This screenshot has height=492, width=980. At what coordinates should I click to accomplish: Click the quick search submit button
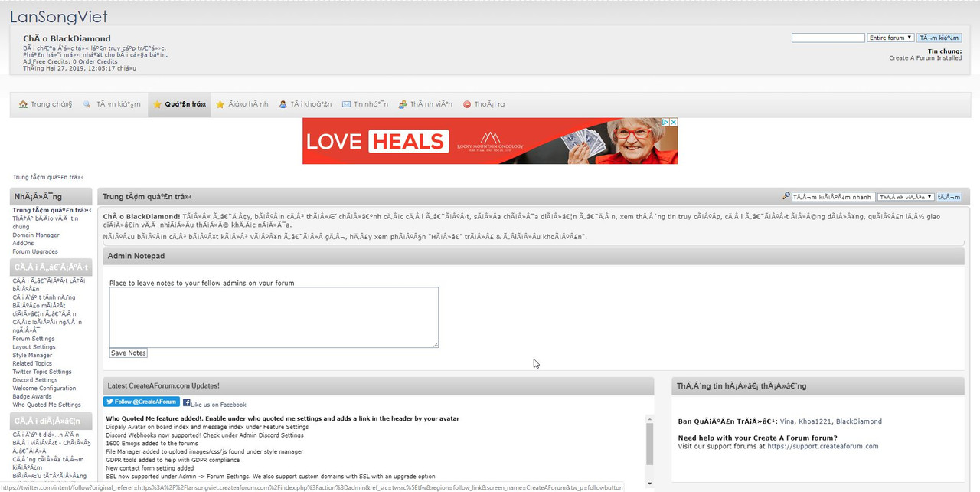click(x=949, y=197)
